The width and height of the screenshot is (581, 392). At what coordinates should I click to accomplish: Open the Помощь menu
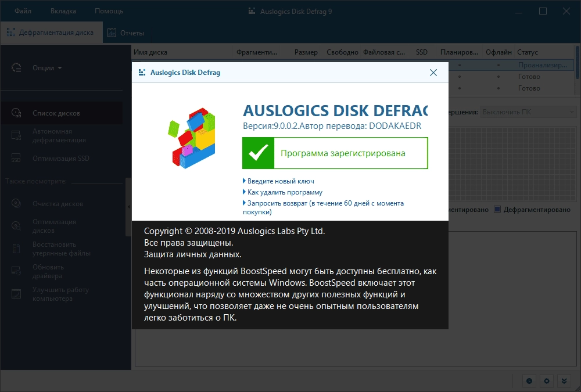(x=109, y=11)
